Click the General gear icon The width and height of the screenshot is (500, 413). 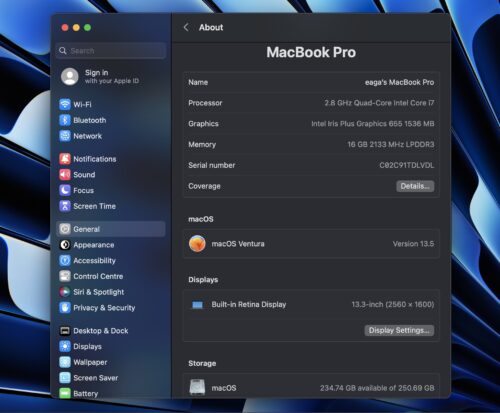[65, 229]
